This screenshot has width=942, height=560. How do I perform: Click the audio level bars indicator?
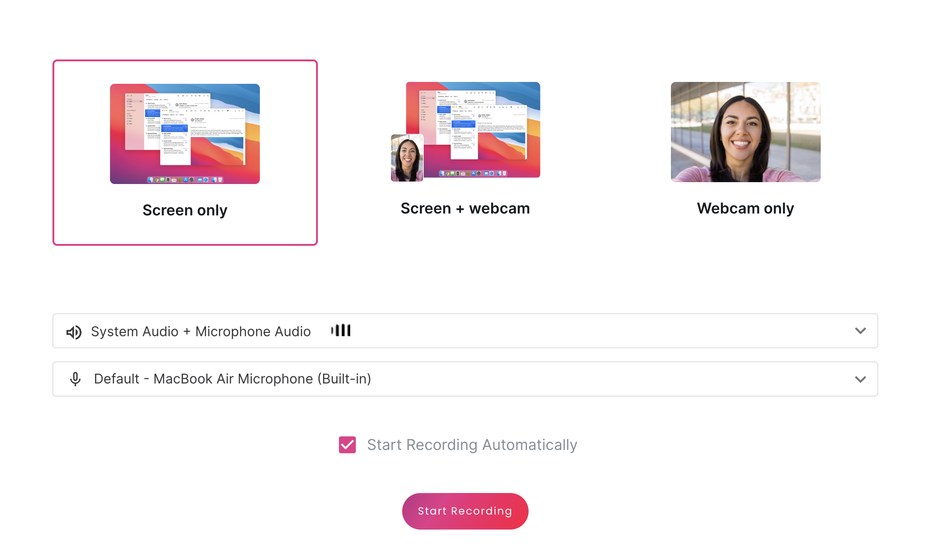[341, 331]
